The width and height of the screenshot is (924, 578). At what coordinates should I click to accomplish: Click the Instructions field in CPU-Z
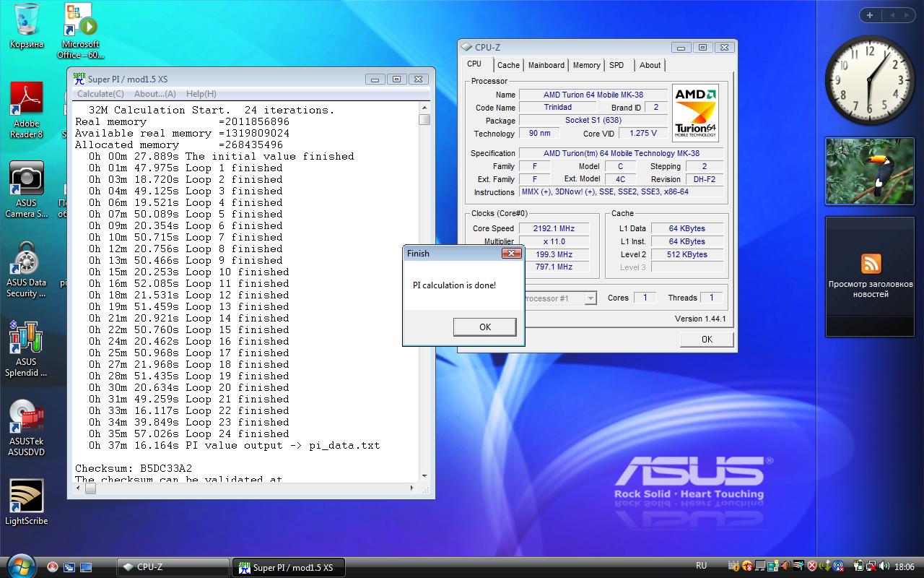tap(622, 192)
